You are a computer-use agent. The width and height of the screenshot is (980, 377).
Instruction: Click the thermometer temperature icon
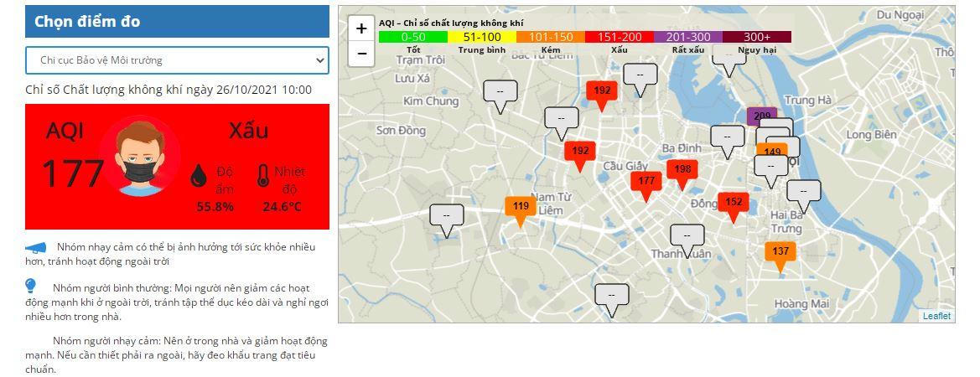pyautogui.click(x=263, y=176)
